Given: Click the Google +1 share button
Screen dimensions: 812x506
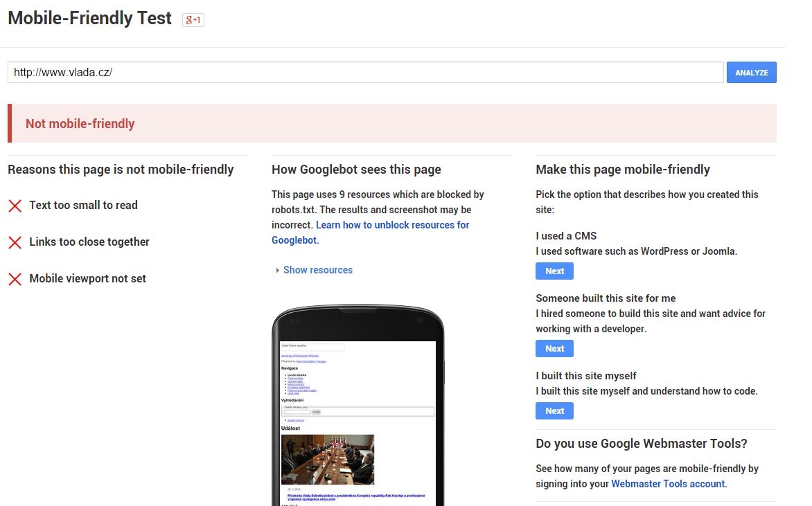Looking at the screenshot, I should [x=193, y=20].
